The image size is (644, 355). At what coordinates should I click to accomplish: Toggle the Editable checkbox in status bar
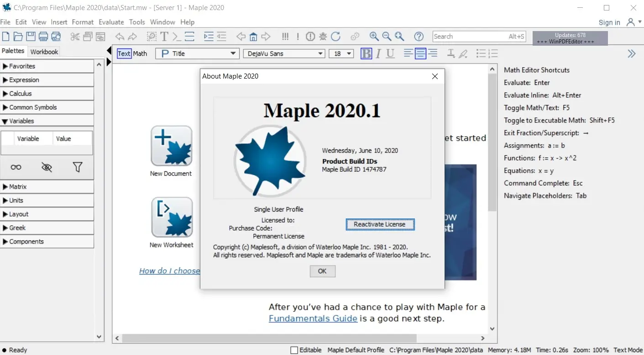point(294,350)
